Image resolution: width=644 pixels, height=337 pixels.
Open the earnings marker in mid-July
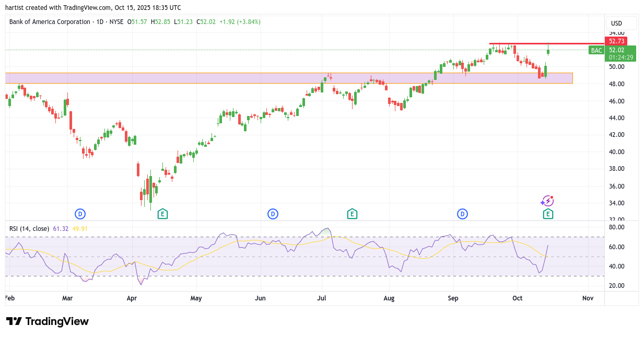[352, 214]
